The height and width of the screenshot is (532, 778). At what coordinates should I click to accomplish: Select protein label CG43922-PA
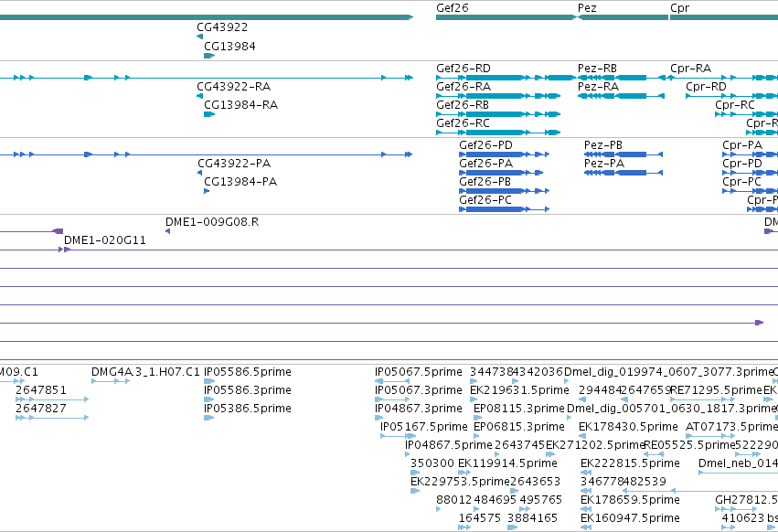tap(234, 164)
